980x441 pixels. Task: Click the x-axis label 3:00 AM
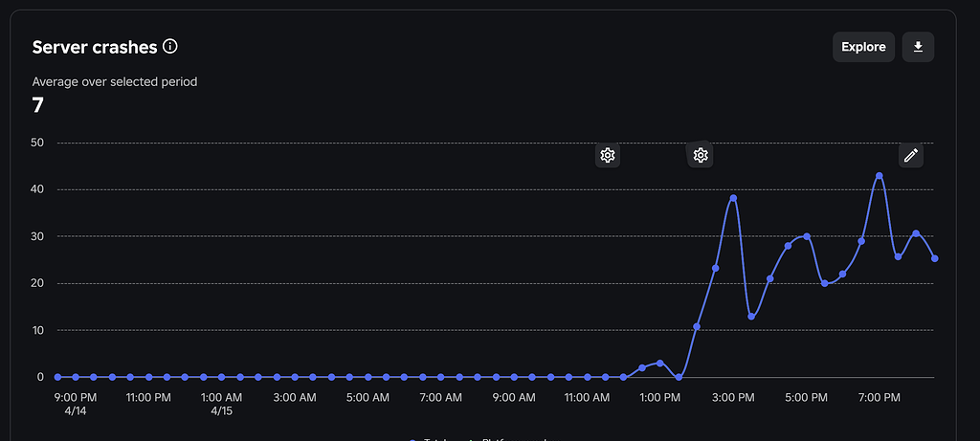click(x=295, y=397)
